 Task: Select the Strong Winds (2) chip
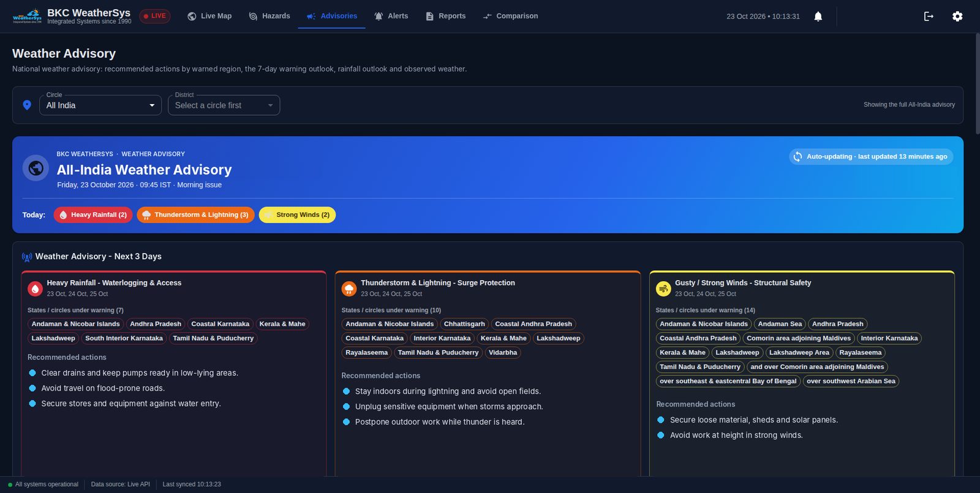297,215
